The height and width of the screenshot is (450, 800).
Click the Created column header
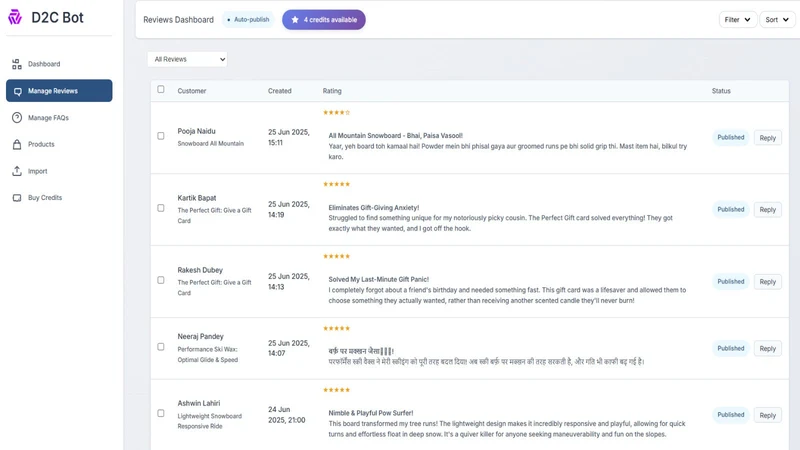[280, 91]
